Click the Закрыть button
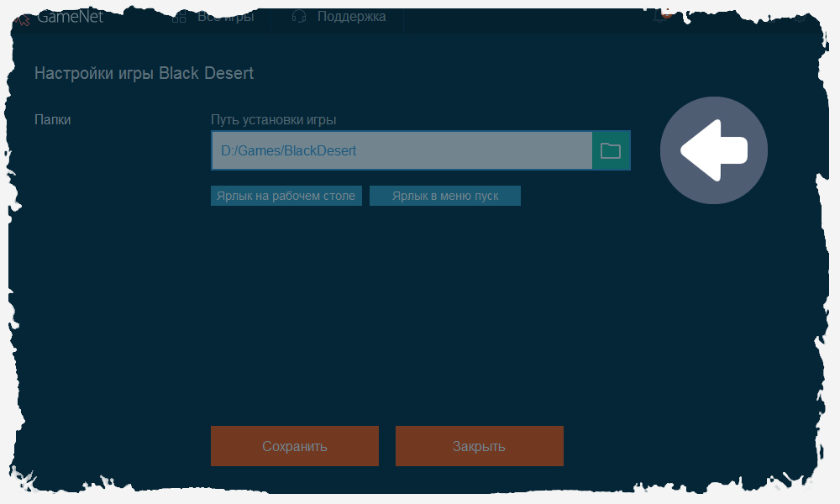Screen dimensions: 840x504 tap(480, 446)
